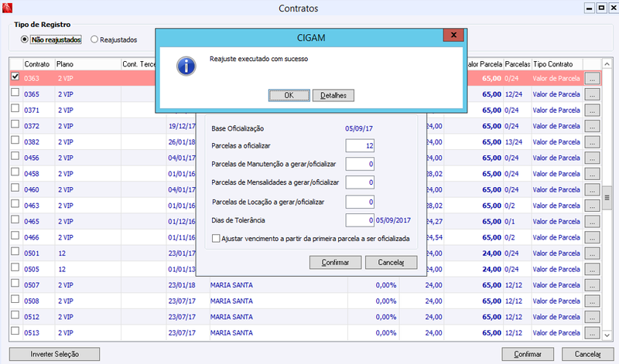Image resolution: width=619 pixels, height=364 pixels.
Task: Enable Ajustar vencimento a partir da primeira parcela
Action: coord(216,239)
